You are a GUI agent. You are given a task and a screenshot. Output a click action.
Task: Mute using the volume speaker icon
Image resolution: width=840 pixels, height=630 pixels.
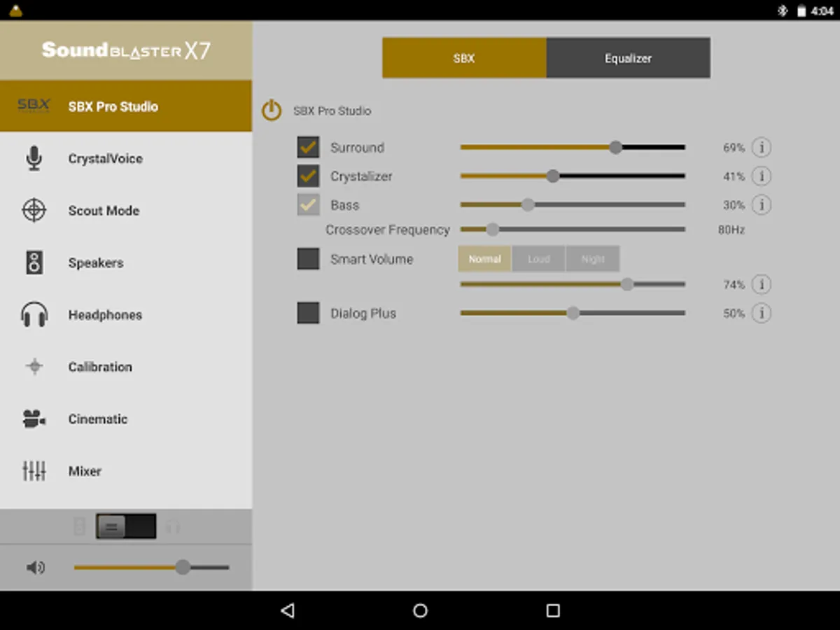(35, 567)
